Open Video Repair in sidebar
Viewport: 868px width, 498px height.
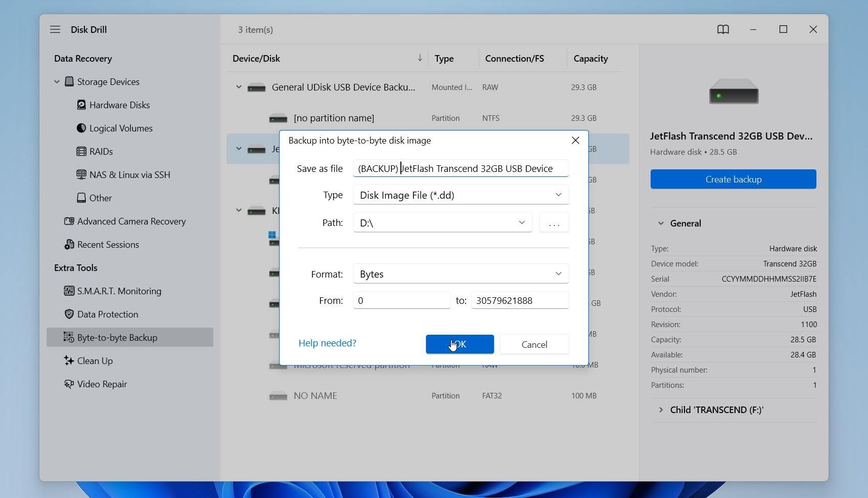[x=102, y=384]
